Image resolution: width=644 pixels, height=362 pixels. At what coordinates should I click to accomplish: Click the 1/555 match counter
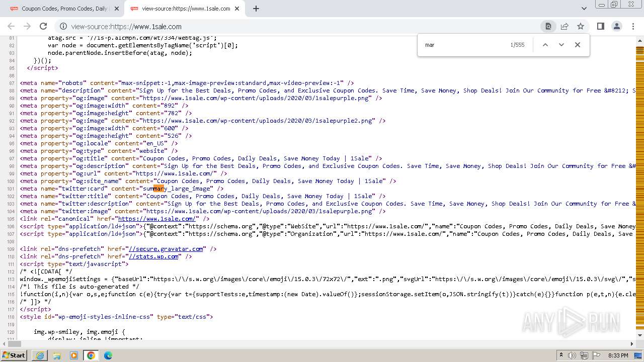pos(517,45)
